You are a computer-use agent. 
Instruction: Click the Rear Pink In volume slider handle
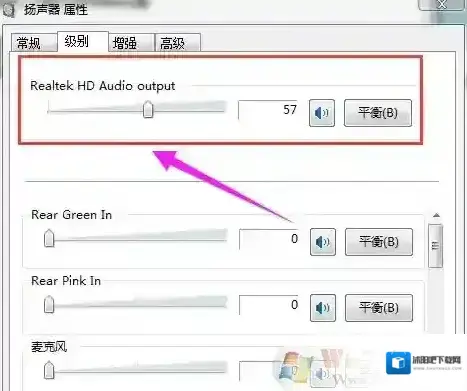pyautogui.click(x=49, y=304)
